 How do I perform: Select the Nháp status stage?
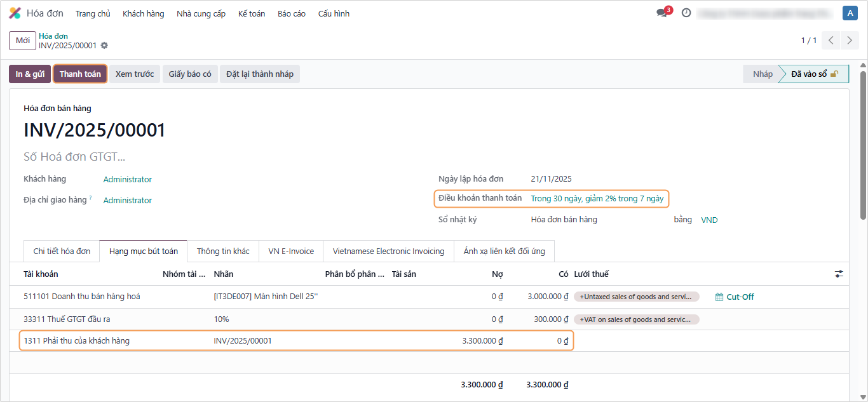(763, 74)
